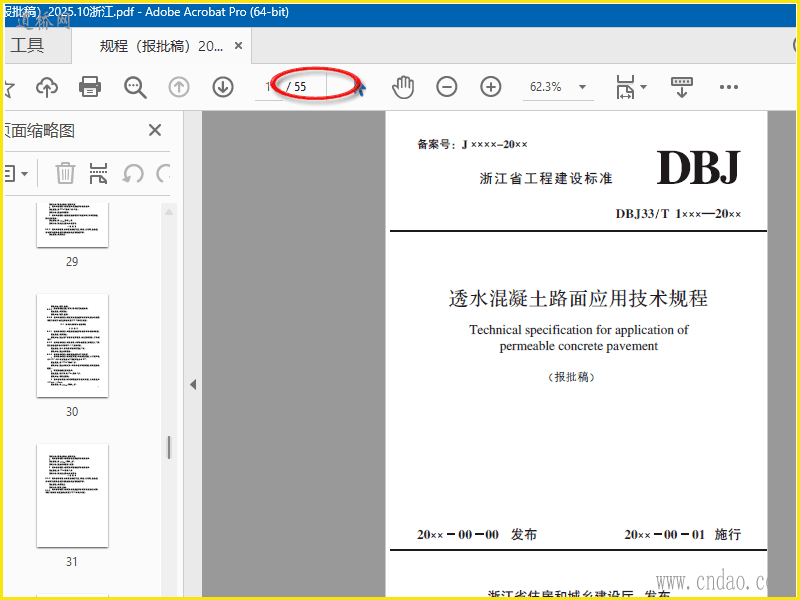Click the DBJ33/T standard number text
The image size is (800, 600).
678,214
